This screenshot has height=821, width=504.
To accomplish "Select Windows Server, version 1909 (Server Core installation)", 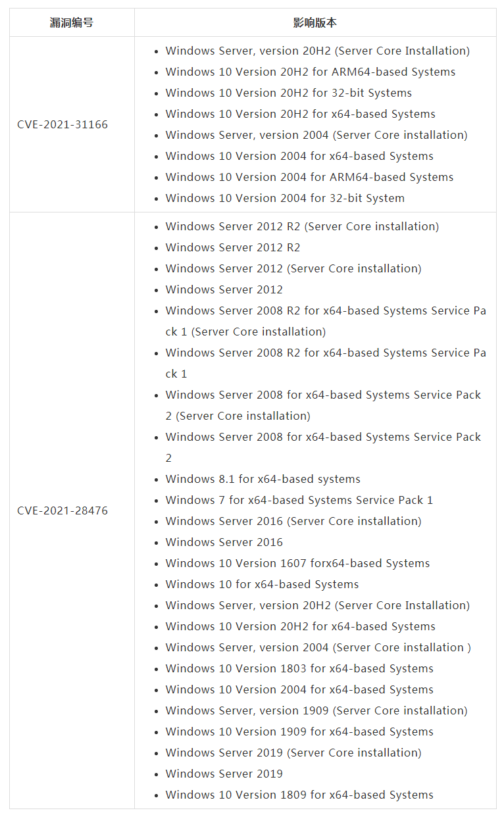I will pos(316,710).
